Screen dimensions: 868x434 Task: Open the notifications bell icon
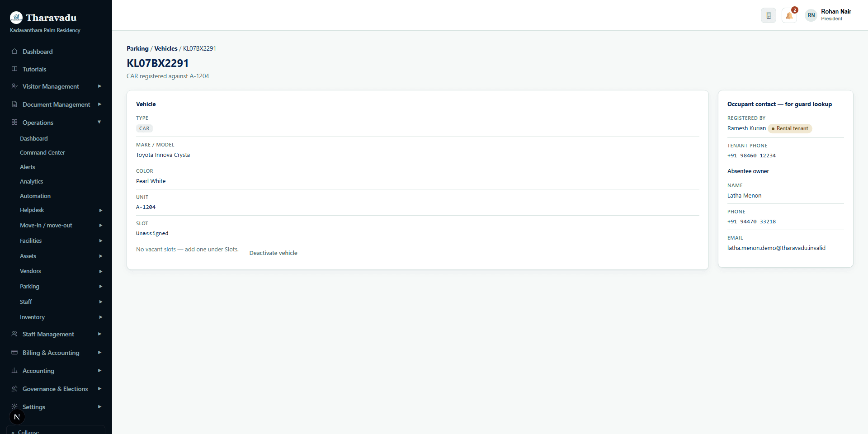(789, 15)
